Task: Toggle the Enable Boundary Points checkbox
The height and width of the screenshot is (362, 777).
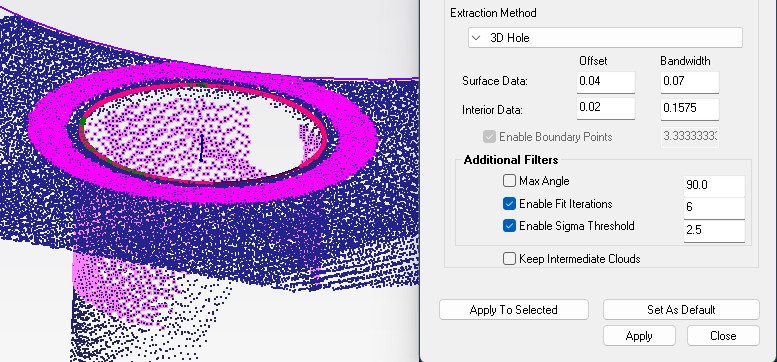Action: coord(489,137)
